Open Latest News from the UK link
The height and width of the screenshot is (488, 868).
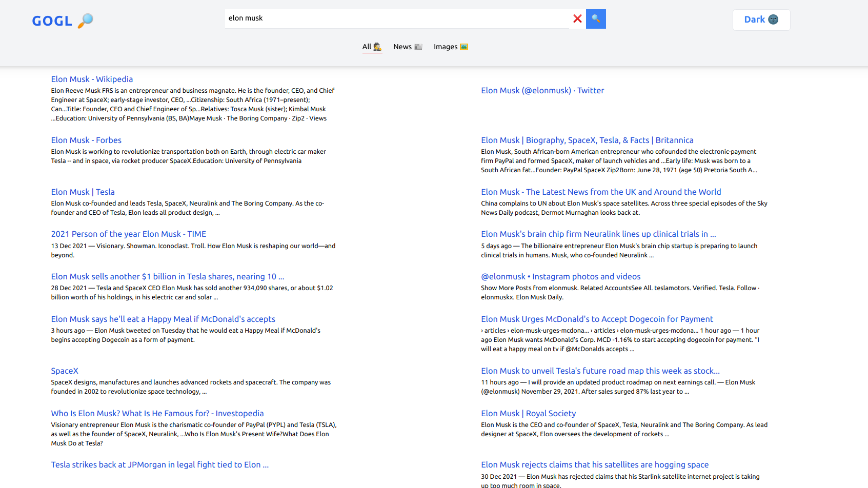click(x=601, y=192)
